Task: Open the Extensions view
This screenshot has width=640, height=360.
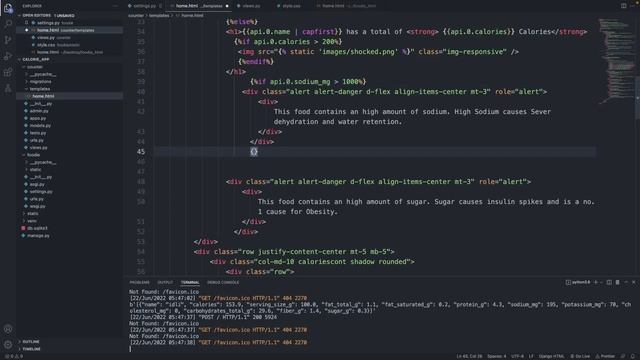Action: 8,73
